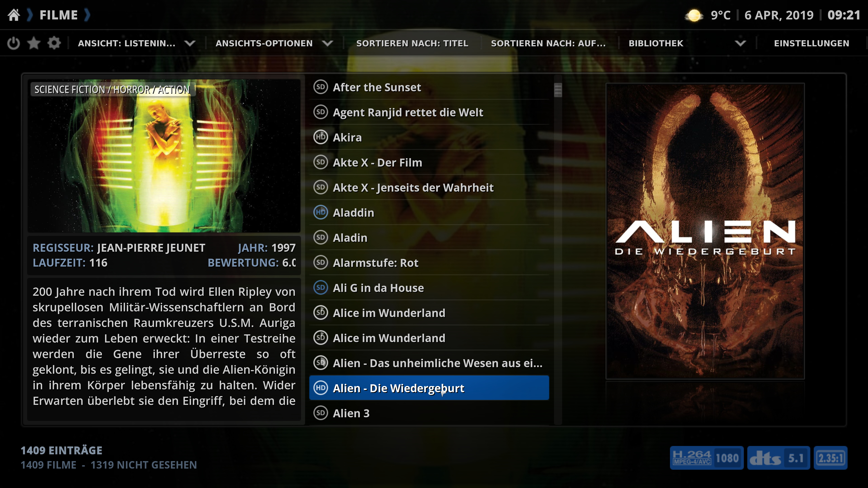This screenshot has height=488, width=868.
Task: Toggle sort direction 'Sortieren nach: Auf...'
Action: pyautogui.click(x=548, y=43)
